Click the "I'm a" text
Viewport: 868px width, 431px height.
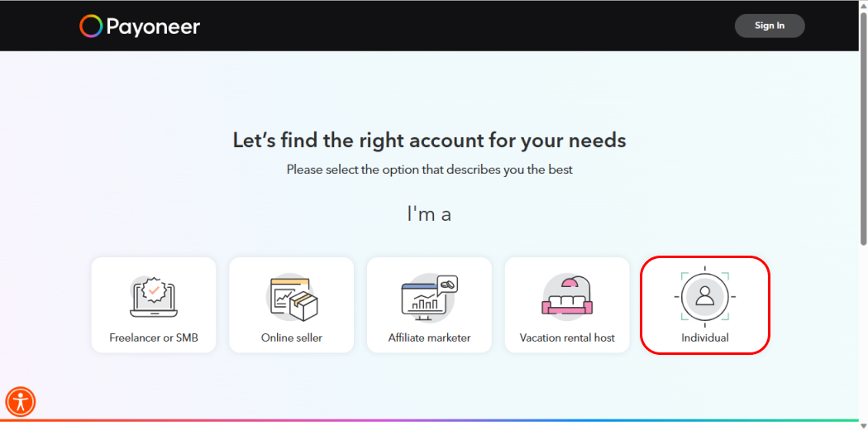coord(429,213)
